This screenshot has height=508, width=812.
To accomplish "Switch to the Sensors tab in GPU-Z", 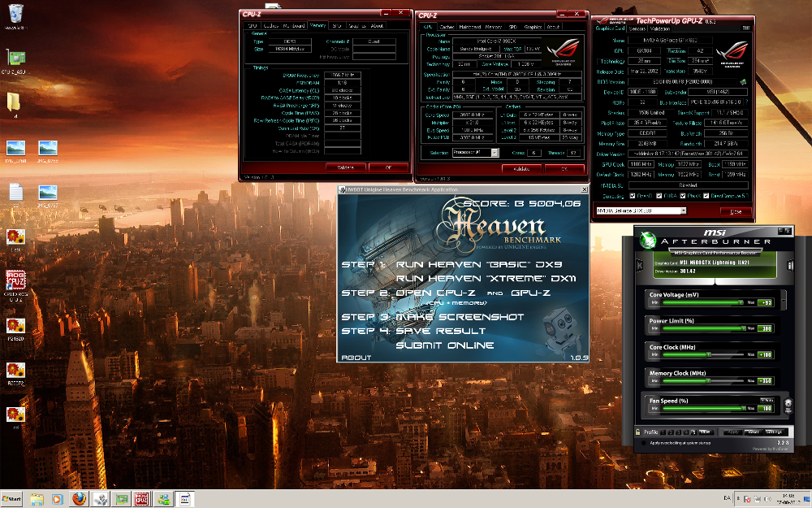I will [637, 29].
